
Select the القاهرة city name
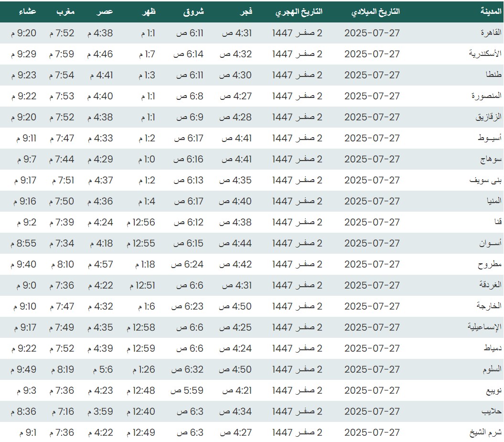pos(491,33)
